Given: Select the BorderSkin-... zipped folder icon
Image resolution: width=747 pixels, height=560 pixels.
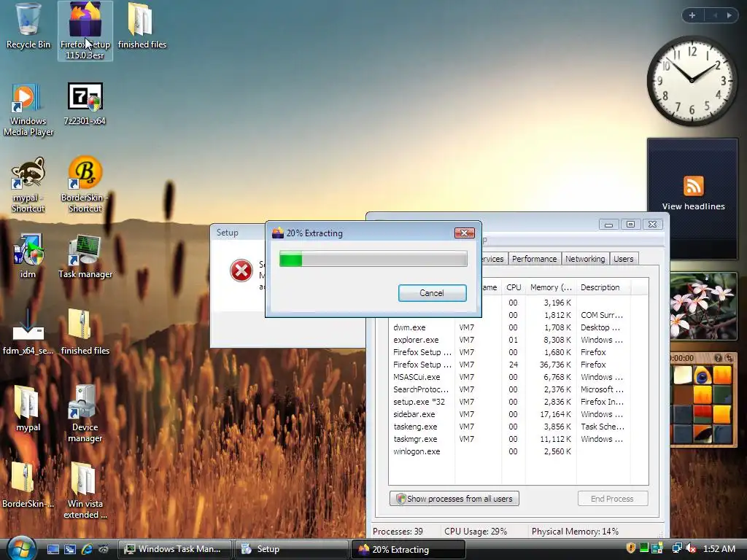Looking at the screenshot, I should point(28,485).
